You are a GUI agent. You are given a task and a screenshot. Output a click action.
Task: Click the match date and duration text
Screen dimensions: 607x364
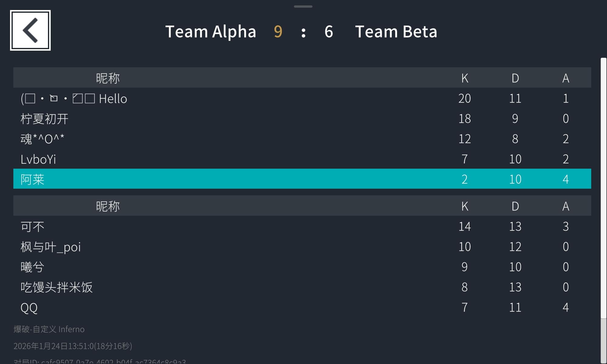tap(73, 346)
